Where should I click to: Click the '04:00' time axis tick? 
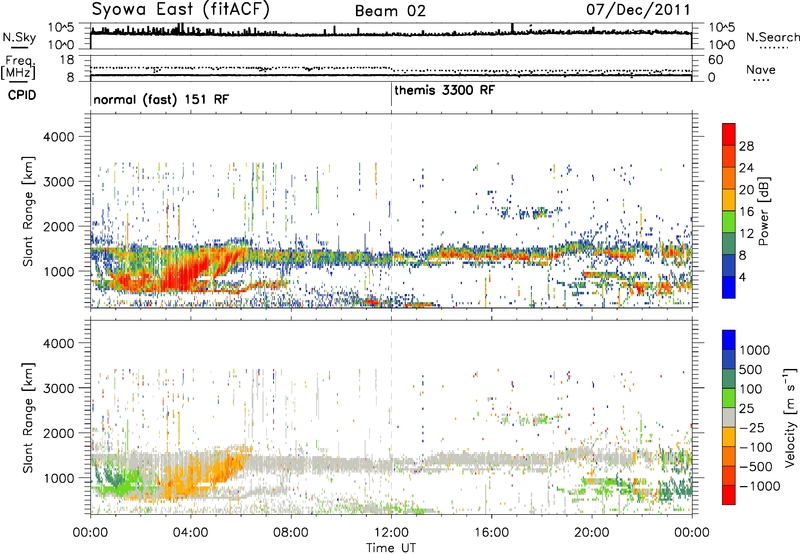pyautogui.click(x=190, y=533)
